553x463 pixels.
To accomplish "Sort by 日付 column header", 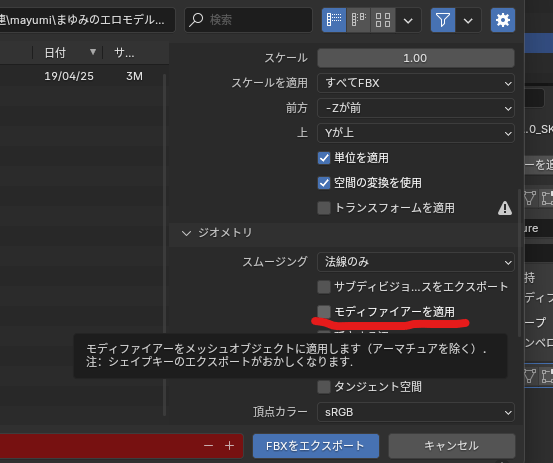I will (68, 53).
